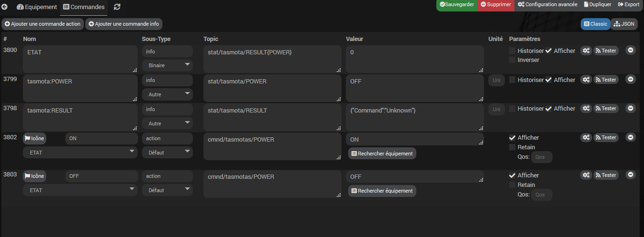This screenshot has width=644, height=237.
Task: Expand the Autre dropdown for tasmota:POWER
Action: click(x=167, y=94)
